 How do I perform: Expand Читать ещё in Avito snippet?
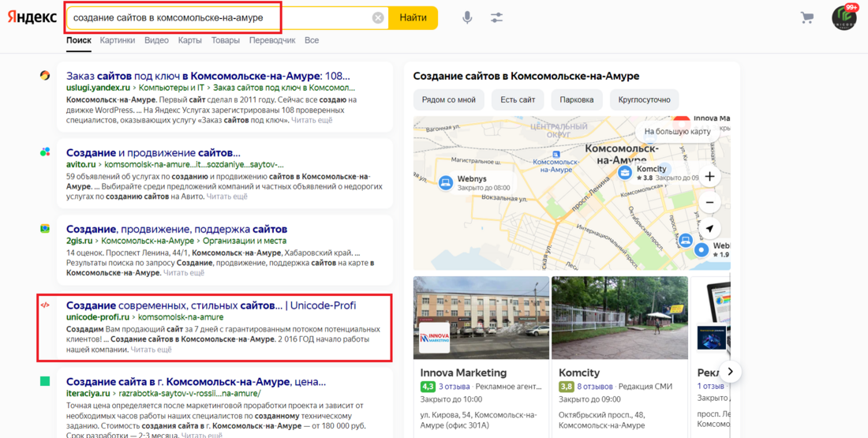point(227,197)
